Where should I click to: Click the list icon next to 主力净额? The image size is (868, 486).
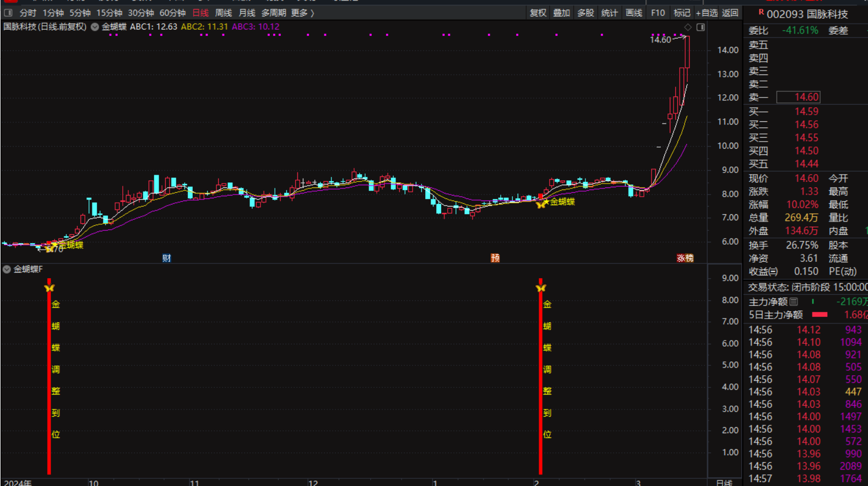tap(794, 301)
